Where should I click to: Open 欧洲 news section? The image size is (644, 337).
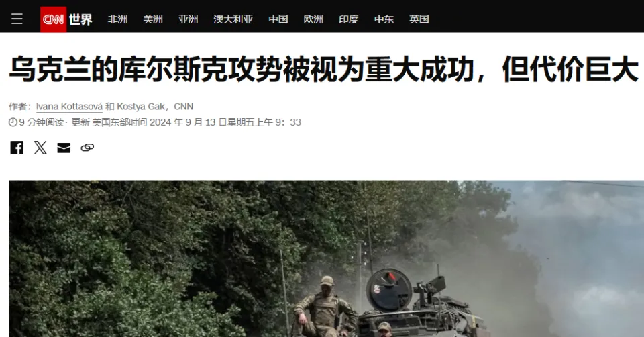pos(313,19)
